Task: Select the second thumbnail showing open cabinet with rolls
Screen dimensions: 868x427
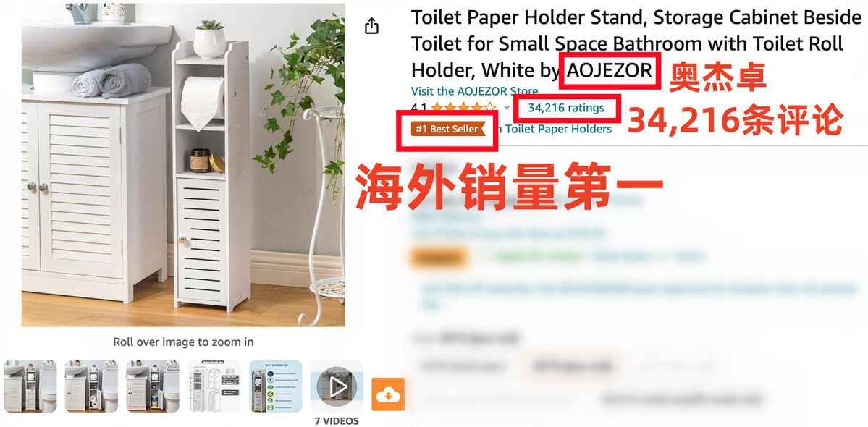Action: pyautogui.click(x=91, y=386)
